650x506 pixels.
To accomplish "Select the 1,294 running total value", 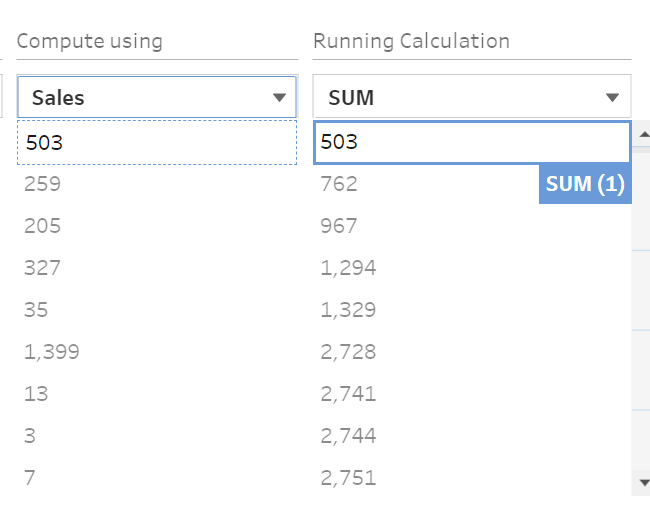I will click(x=348, y=268).
